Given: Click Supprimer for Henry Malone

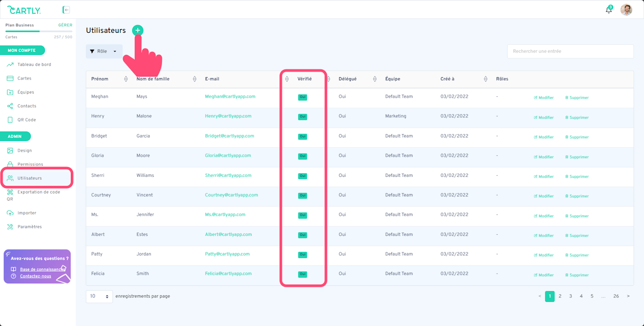Looking at the screenshot, I should [x=577, y=117].
